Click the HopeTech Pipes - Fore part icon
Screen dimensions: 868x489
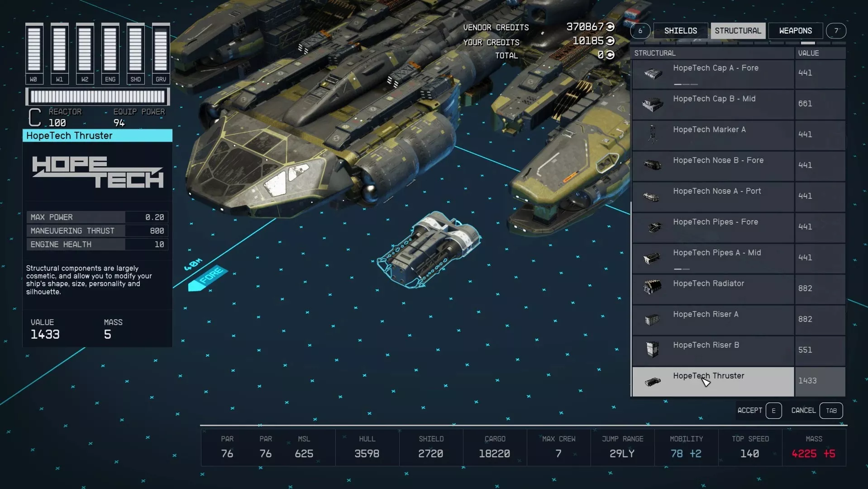[654, 227]
